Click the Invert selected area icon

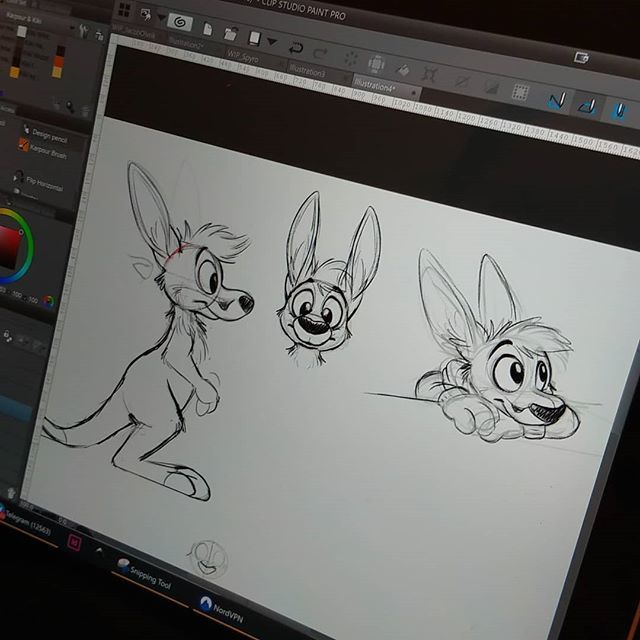pyautogui.click(x=491, y=87)
